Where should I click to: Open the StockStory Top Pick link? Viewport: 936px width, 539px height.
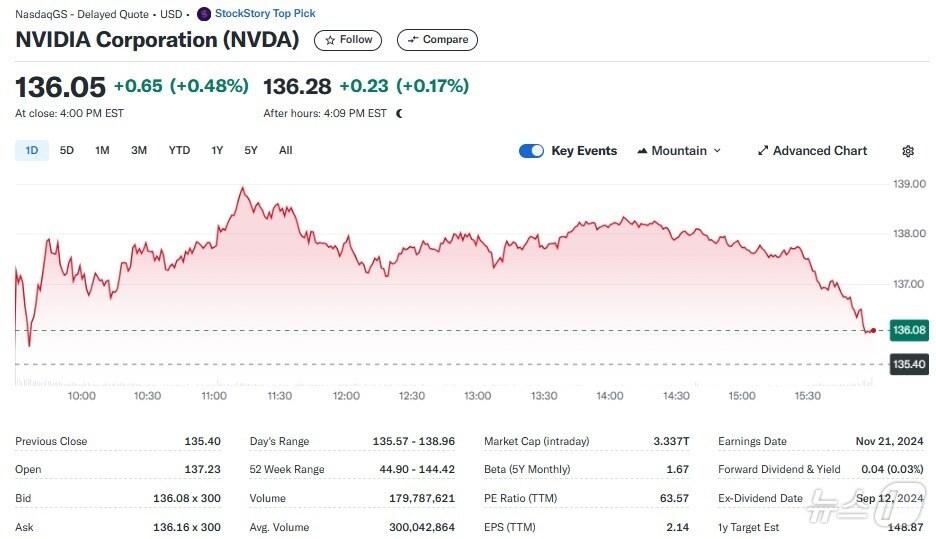tap(265, 14)
